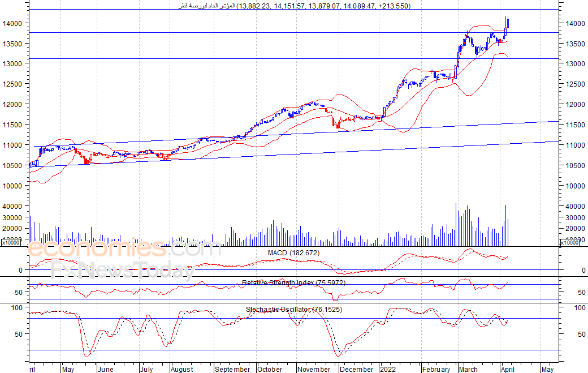Click the 11500 label on left price axis

pos(12,125)
